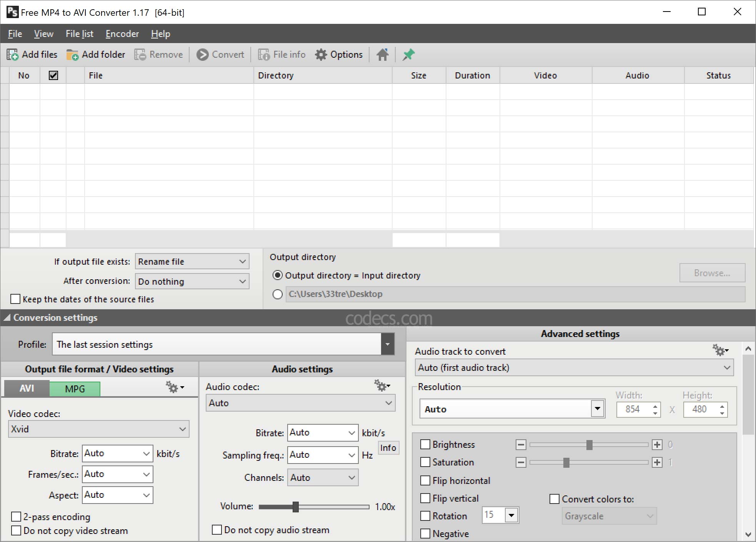This screenshot has height=542, width=756.
Task: Click the plus icon next to the Brightness slider
Action: [x=657, y=445]
